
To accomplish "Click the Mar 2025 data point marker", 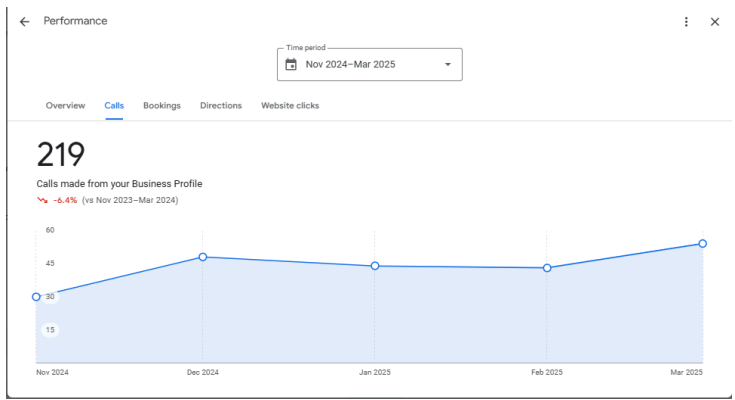I will [x=703, y=244].
